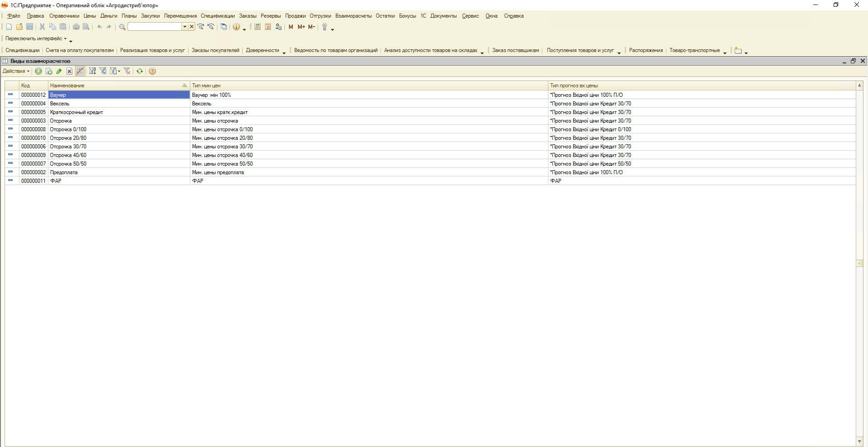Open the calendar icon in main toolbar
The width and height of the screenshot is (868, 447).
pos(268,27)
